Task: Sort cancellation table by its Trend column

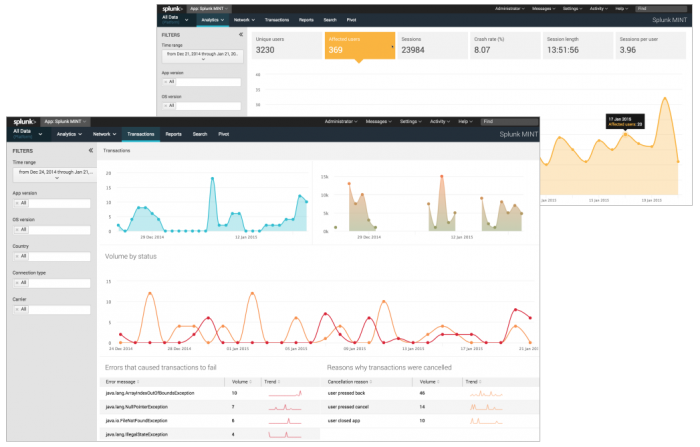Action: click(473, 382)
